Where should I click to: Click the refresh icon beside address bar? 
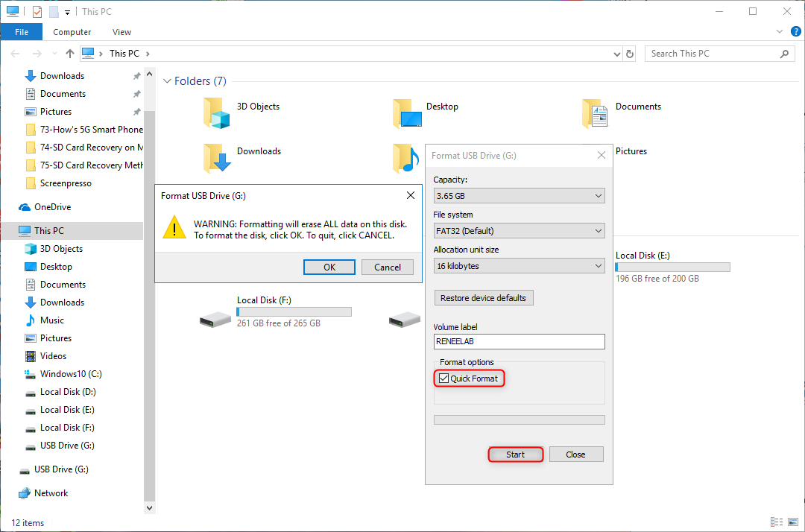pos(630,54)
